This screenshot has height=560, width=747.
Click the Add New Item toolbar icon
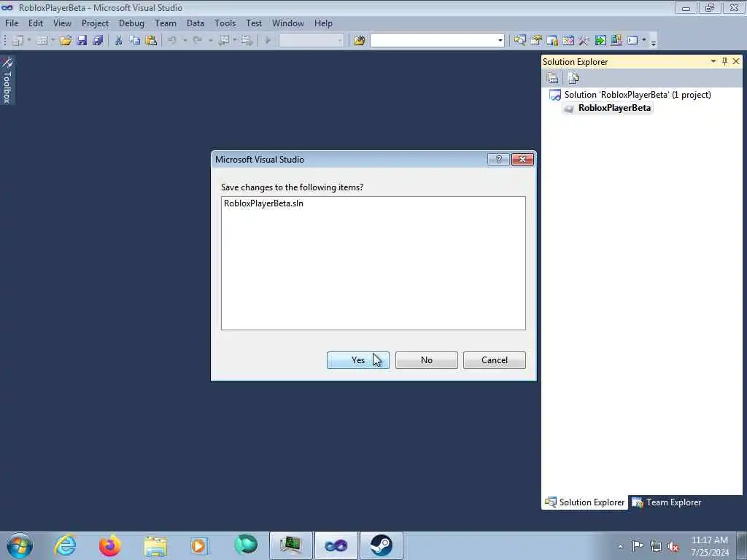[x=42, y=41]
